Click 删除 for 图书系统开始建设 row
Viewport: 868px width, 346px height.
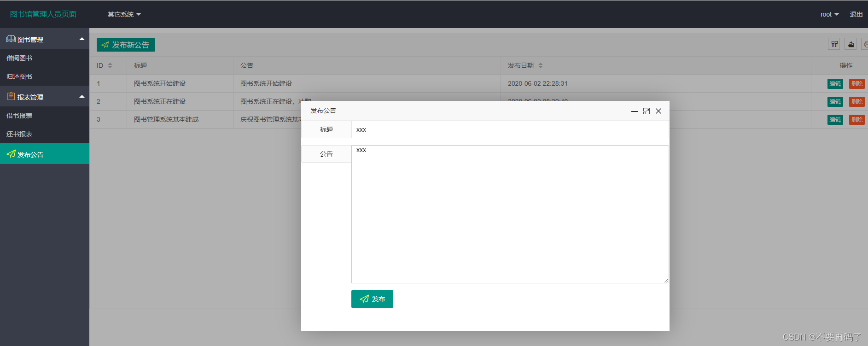click(x=857, y=84)
